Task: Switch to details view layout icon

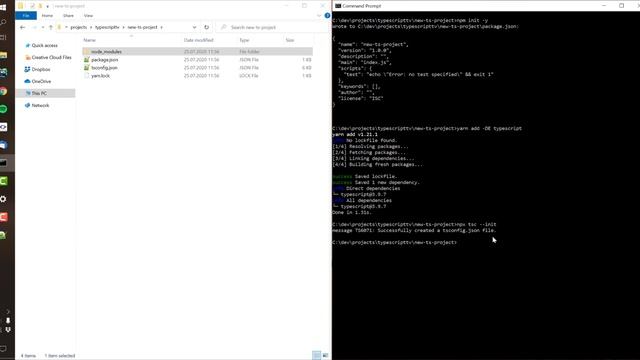Action: point(316,356)
